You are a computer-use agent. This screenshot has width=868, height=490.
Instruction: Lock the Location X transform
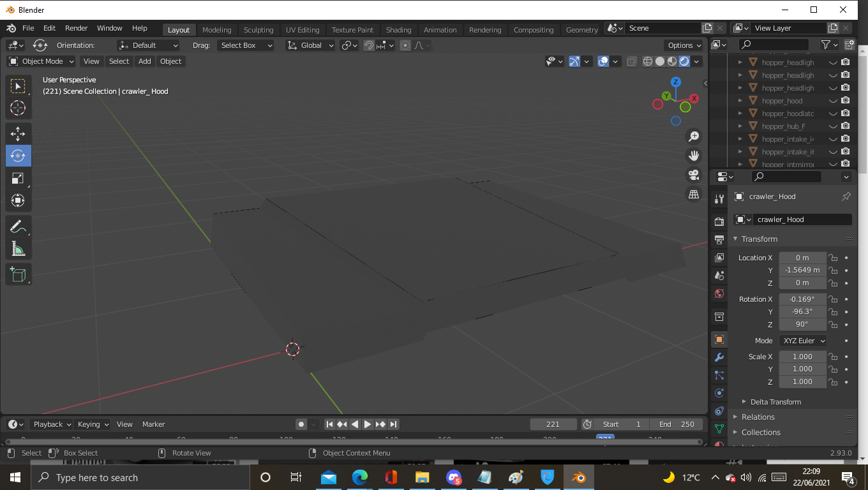pyautogui.click(x=833, y=258)
